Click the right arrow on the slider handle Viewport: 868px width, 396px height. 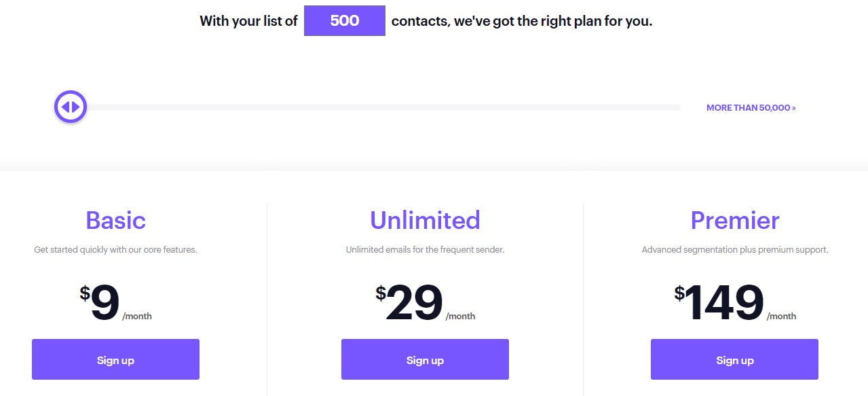click(x=75, y=107)
